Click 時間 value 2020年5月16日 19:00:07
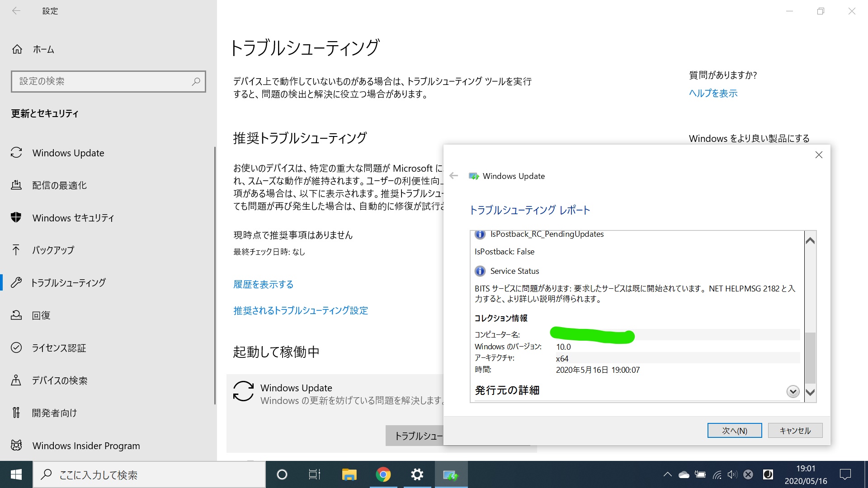This screenshot has width=868, height=488. coord(598,370)
